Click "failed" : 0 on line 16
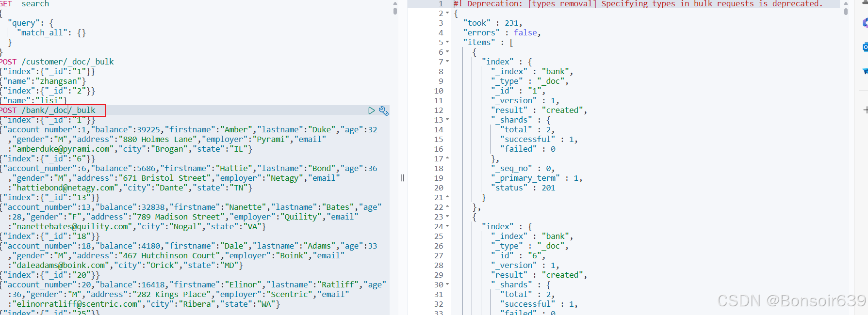868x315 pixels. 528,149
